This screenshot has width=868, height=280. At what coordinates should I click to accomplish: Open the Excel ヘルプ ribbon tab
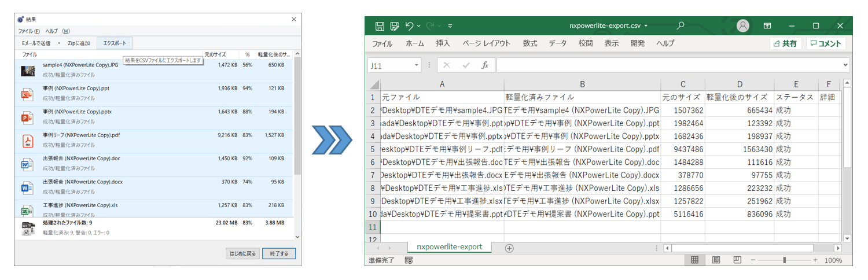pos(665,43)
